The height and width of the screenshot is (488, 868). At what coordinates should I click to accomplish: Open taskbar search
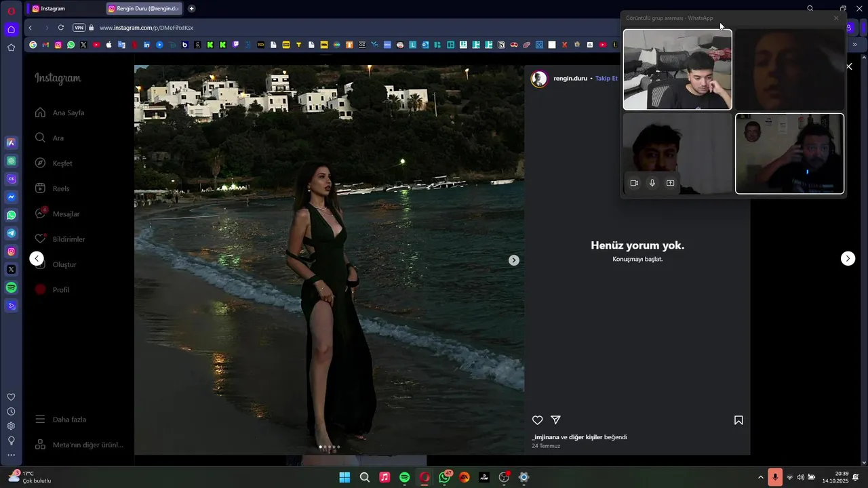(x=364, y=477)
